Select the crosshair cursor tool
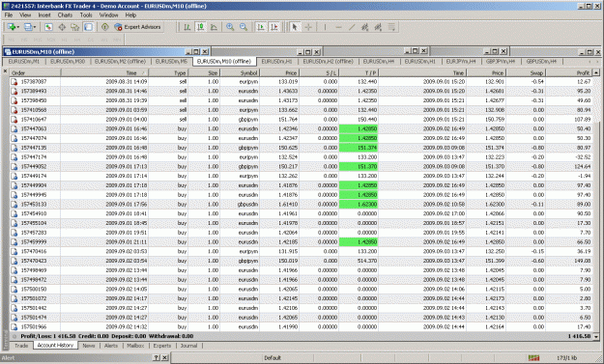 click(x=308, y=27)
